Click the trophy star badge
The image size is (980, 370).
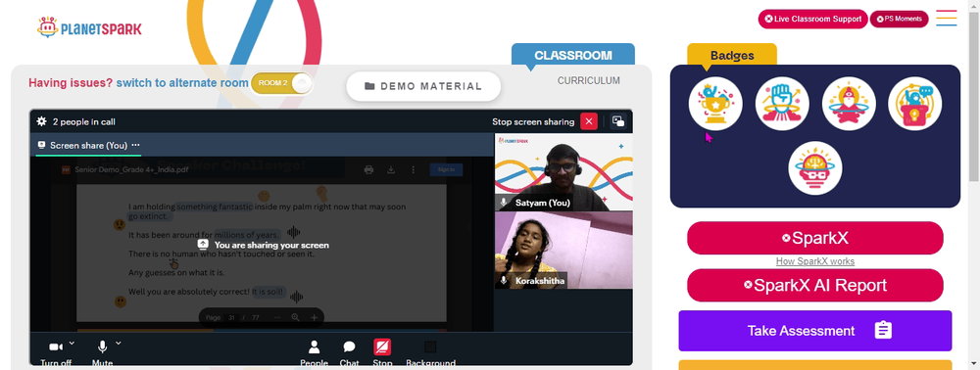click(715, 104)
